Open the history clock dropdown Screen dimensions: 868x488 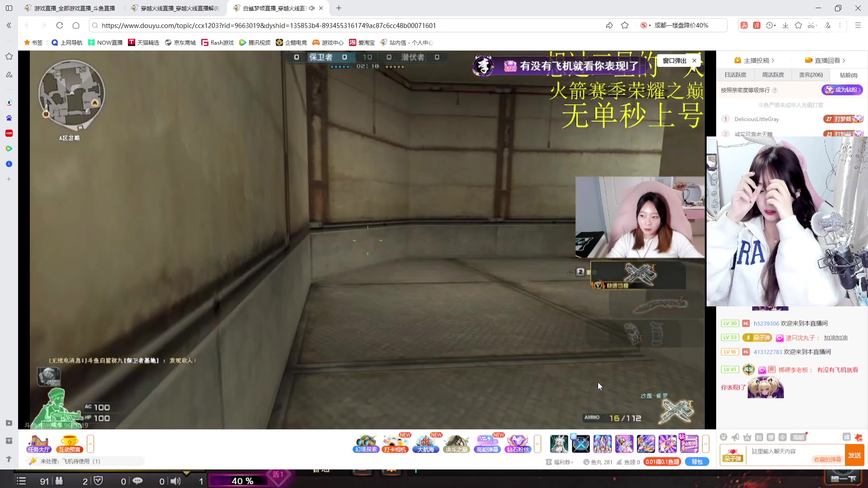[771, 25]
